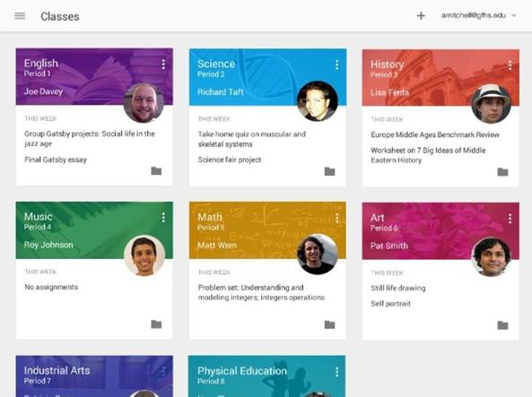This screenshot has width=532, height=397.
Task: Open the Industrial Arts class title
Action: tap(57, 370)
